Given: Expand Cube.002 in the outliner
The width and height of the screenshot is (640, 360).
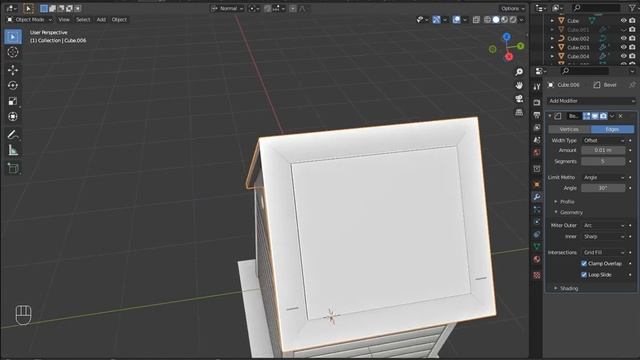Looking at the screenshot, I should tap(552, 38).
